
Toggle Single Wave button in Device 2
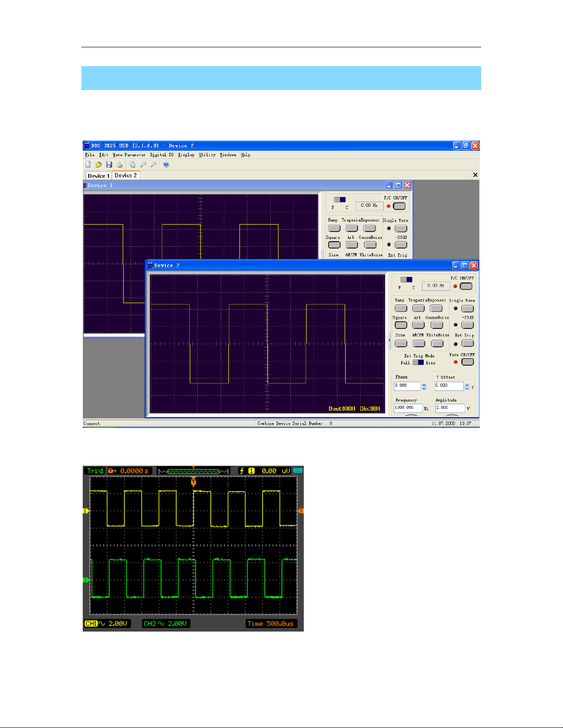467,309
